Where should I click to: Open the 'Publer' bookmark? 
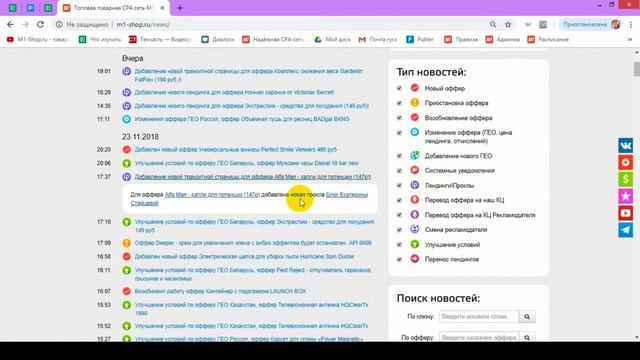click(420, 40)
